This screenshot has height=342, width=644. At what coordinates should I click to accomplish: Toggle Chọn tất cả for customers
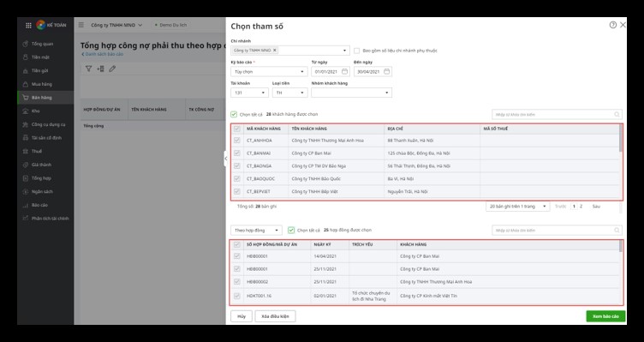(x=234, y=114)
